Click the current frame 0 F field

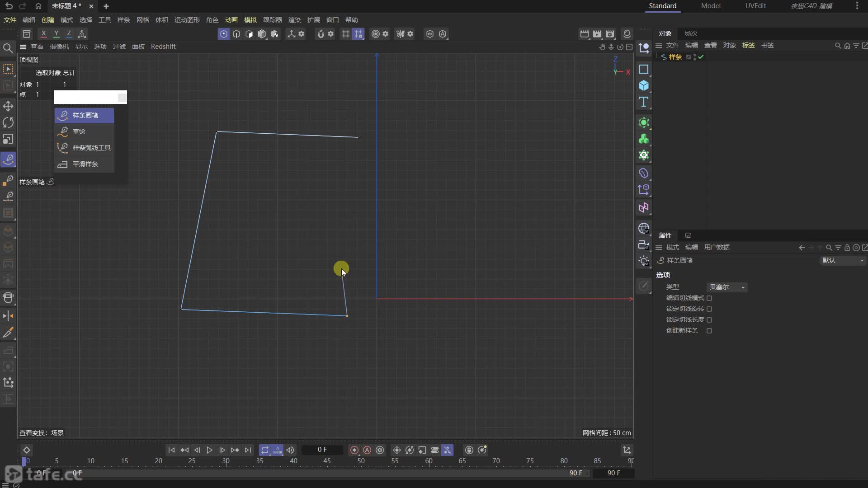click(322, 450)
